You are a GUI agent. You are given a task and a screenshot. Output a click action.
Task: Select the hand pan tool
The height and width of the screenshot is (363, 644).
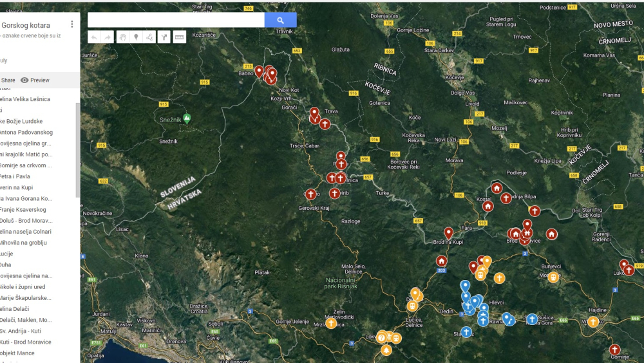point(122,37)
